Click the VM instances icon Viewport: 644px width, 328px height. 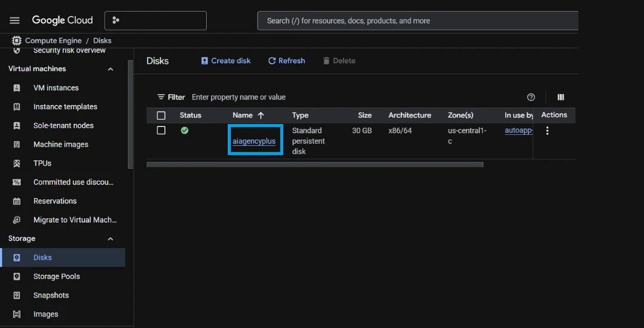click(x=17, y=88)
